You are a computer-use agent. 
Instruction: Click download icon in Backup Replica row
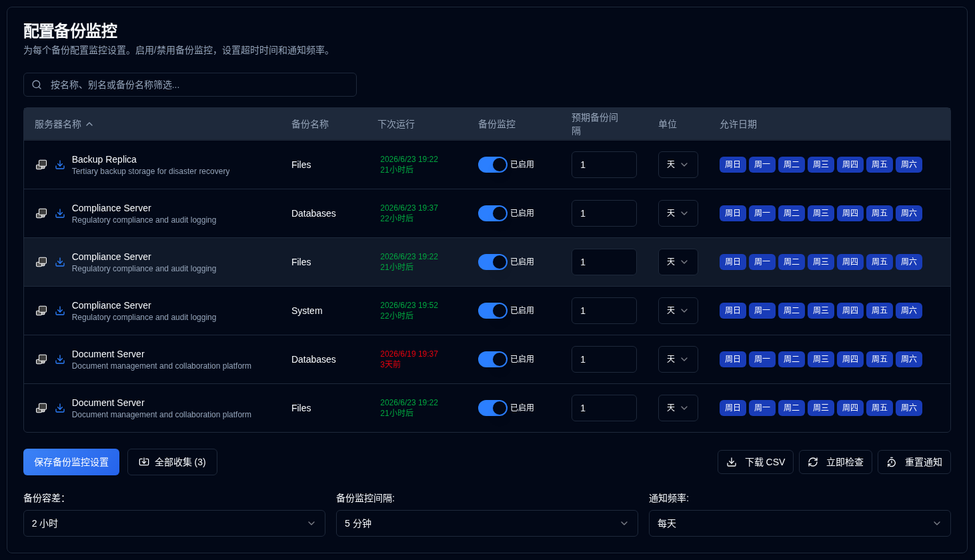60,165
